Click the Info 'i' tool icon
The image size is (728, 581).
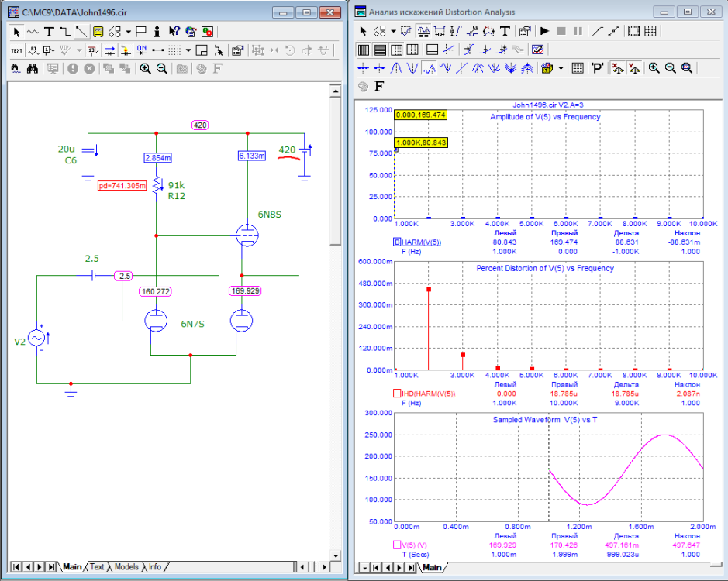pos(157,32)
